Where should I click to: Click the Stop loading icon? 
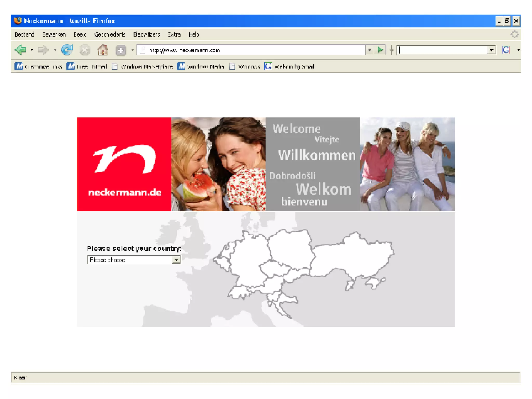85,50
